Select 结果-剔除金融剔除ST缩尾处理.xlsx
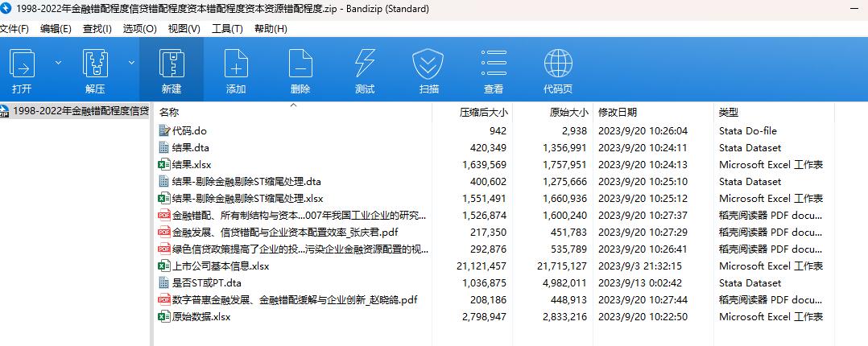The width and height of the screenshot is (868, 346). (x=247, y=198)
